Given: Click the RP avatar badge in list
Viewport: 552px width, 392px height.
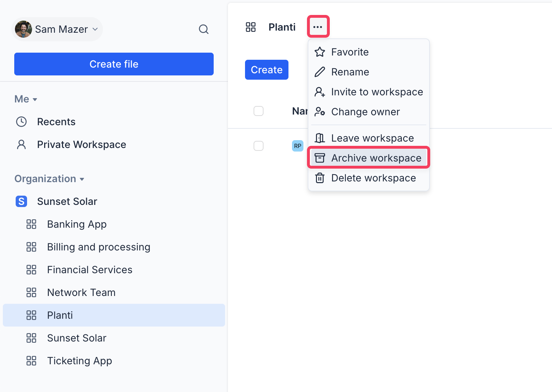Looking at the screenshot, I should click(297, 146).
